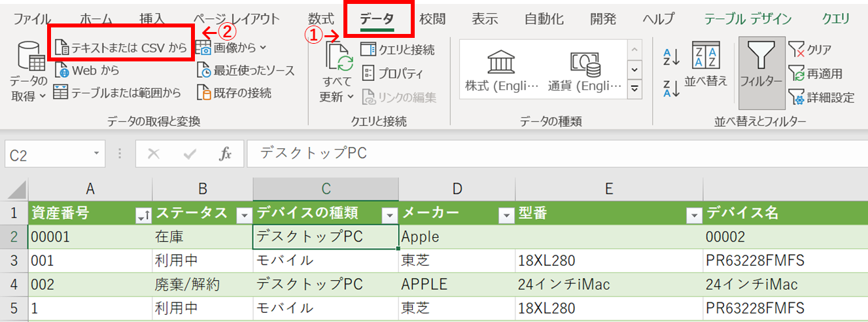Open the メーカー column filter dropdown

click(x=506, y=214)
